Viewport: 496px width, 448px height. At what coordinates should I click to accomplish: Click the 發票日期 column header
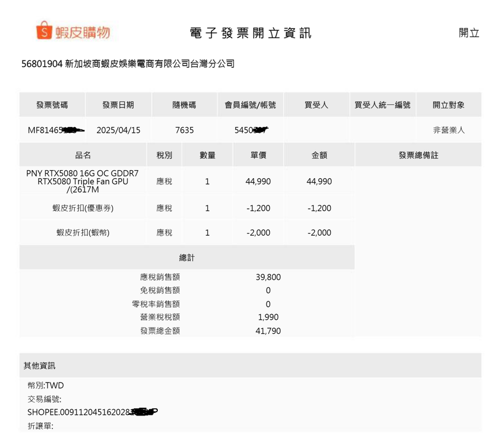coord(118,105)
